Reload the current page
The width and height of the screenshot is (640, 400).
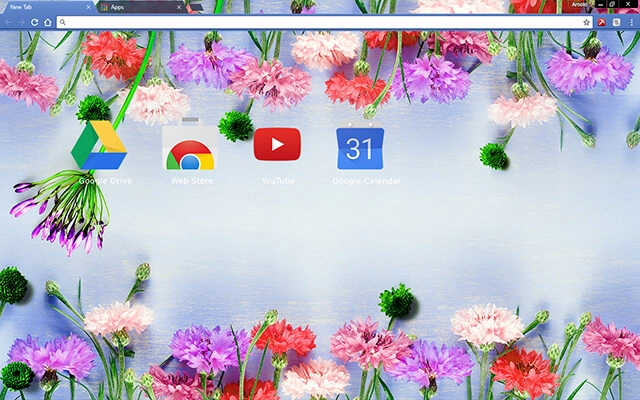tap(35, 22)
